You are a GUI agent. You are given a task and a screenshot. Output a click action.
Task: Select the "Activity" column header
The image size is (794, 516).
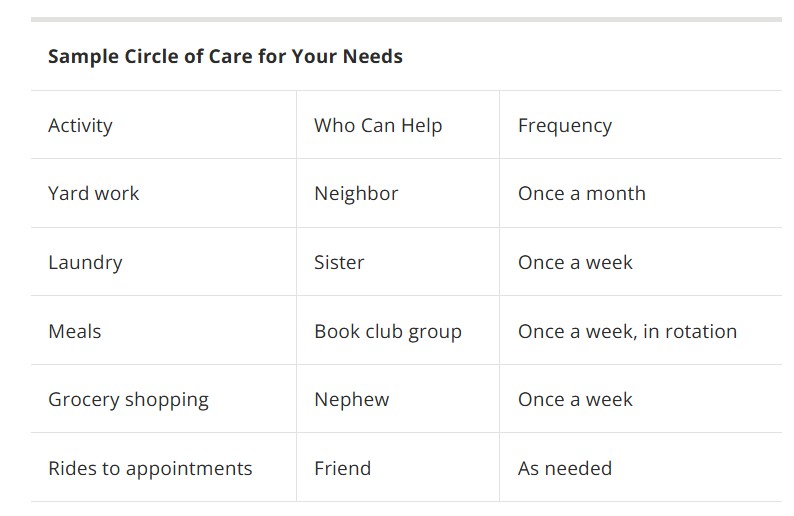(80, 126)
